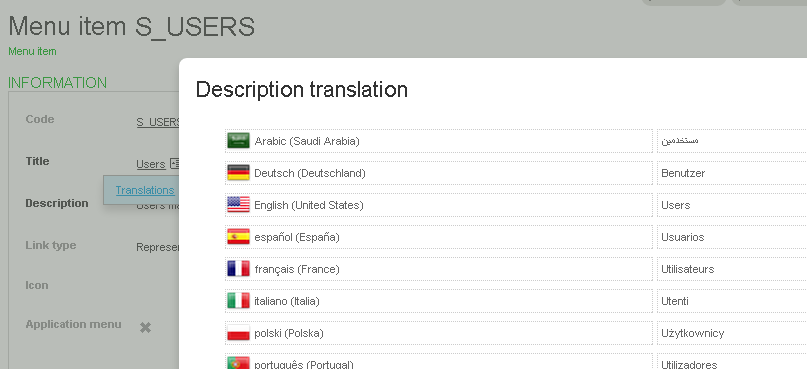Click the France flag icon
The width and height of the screenshot is (807, 369).
pos(238,269)
